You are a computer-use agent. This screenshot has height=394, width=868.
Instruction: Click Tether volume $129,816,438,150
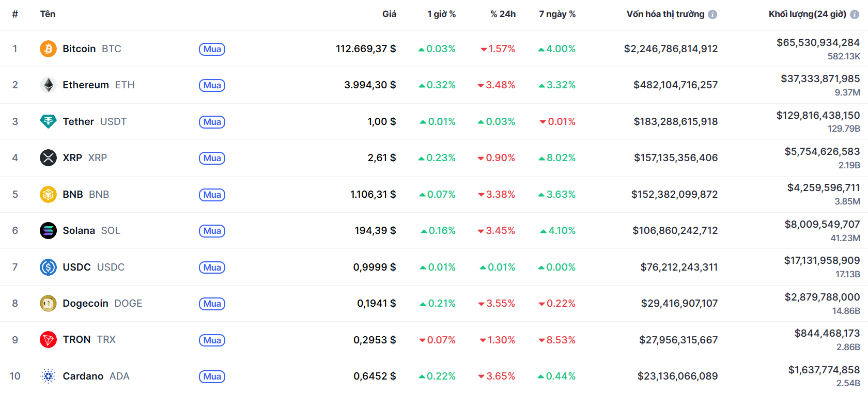point(818,115)
